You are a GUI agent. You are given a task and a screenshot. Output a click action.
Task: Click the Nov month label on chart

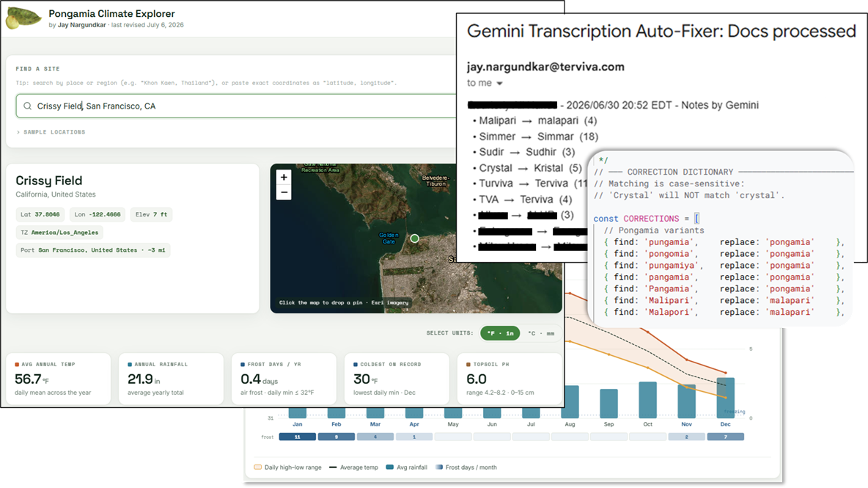[x=686, y=424]
